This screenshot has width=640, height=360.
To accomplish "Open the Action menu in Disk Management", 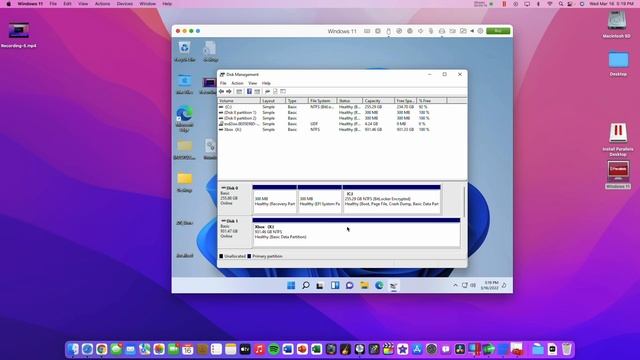I will (237, 83).
